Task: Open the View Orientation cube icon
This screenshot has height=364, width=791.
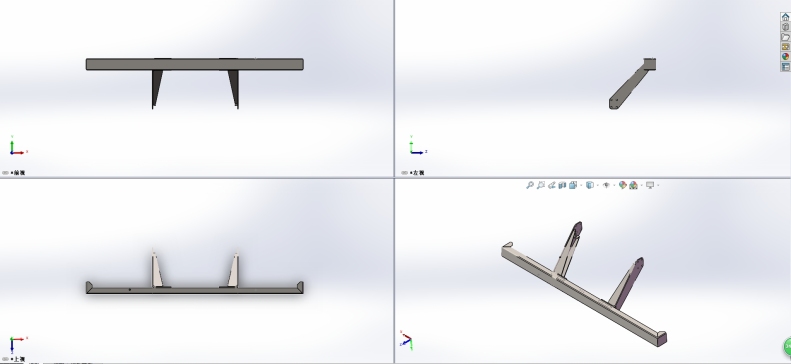Action: point(573,185)
